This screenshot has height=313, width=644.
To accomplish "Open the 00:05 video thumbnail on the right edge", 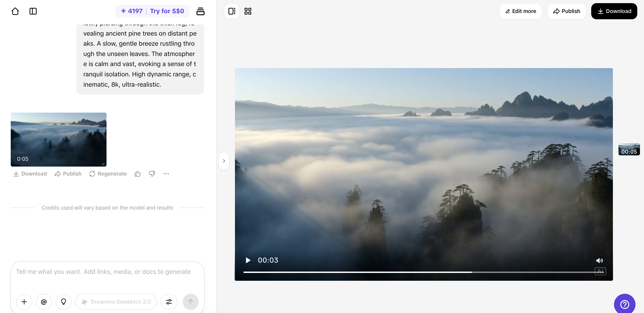I will tap(629, 149).
